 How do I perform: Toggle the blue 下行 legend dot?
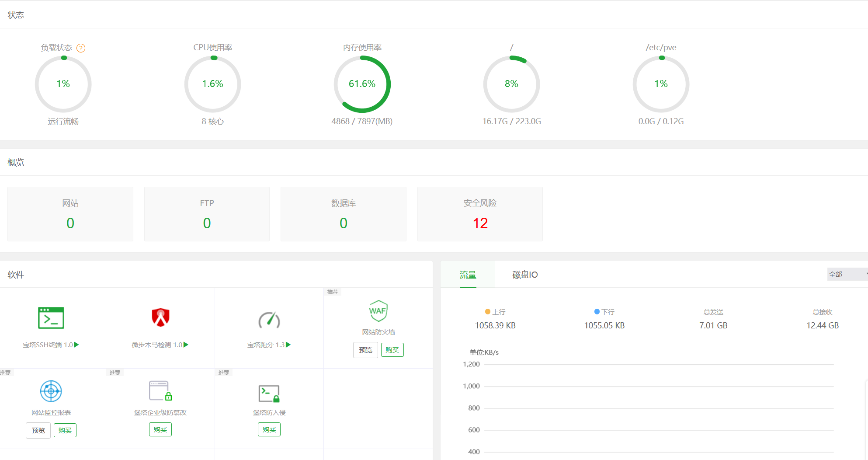pyautogui.click(x=597, y=312)
